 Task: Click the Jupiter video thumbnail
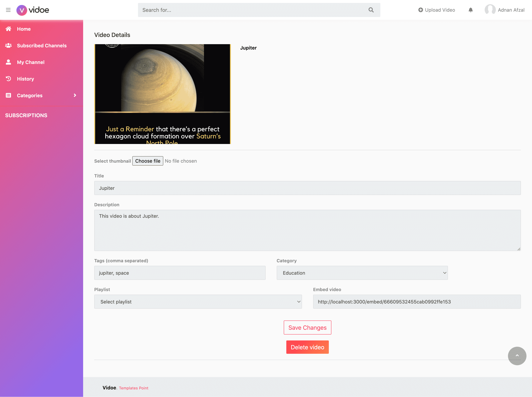[163, 94]
